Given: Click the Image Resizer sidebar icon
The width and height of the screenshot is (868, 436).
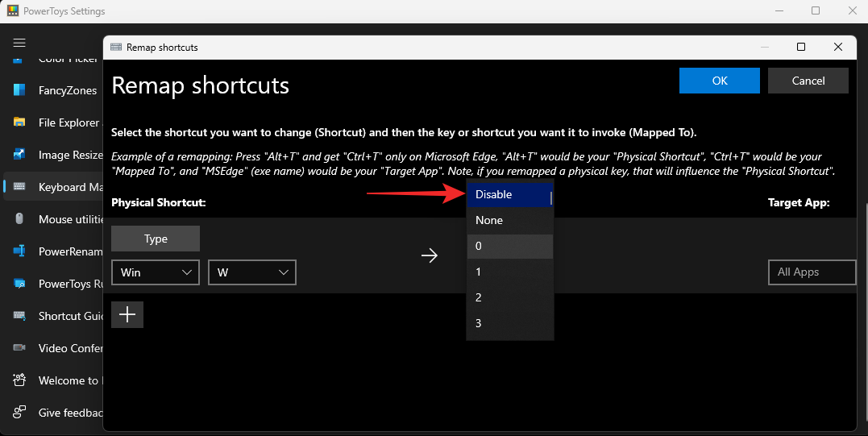Looking at the screenshot, I should click(19, 155).
